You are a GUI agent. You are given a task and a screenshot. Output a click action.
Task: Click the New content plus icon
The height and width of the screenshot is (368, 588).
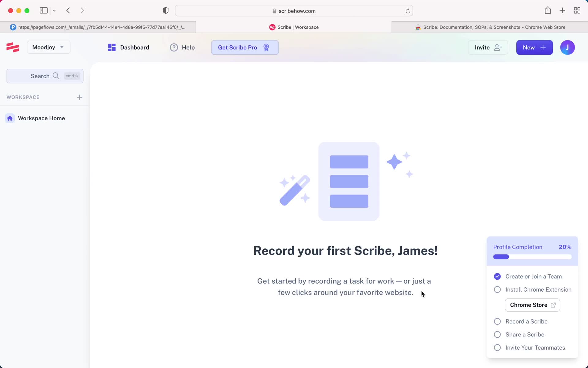[535, 47]
